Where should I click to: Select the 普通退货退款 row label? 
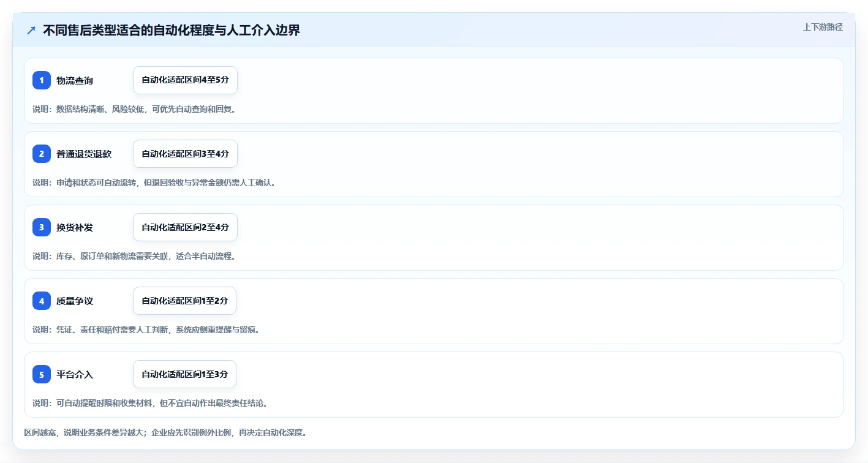(x=84, y=154)
